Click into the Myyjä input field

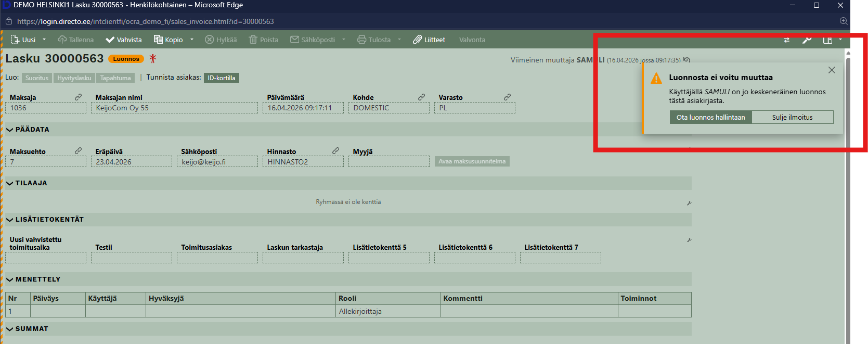point(388,162)
